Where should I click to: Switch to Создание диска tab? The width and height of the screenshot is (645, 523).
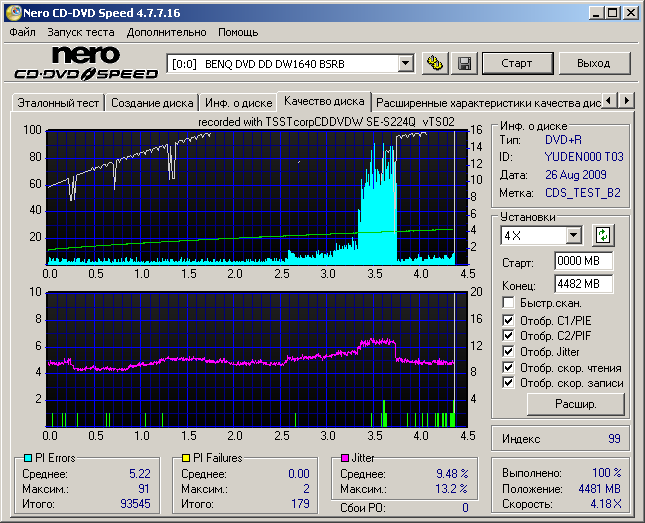click(x=152, y=103)
